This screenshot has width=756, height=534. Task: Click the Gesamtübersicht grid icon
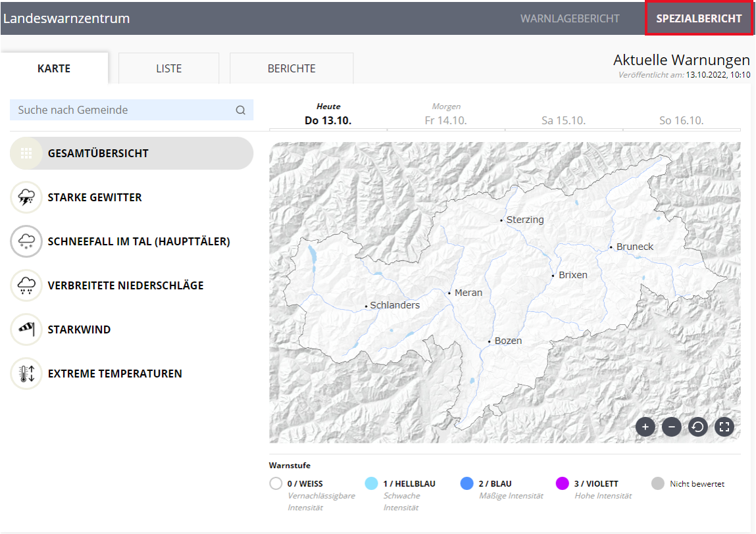click(x=26, y=154)
